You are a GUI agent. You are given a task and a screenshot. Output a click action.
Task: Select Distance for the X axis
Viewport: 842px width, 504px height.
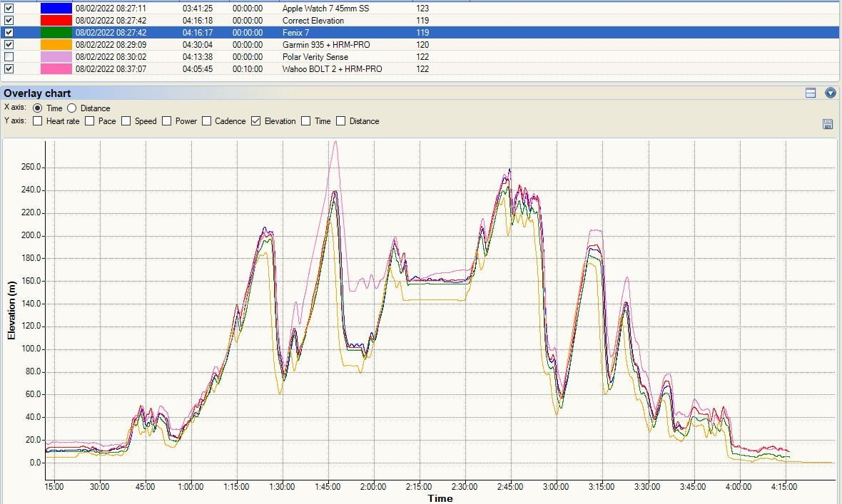71,108
